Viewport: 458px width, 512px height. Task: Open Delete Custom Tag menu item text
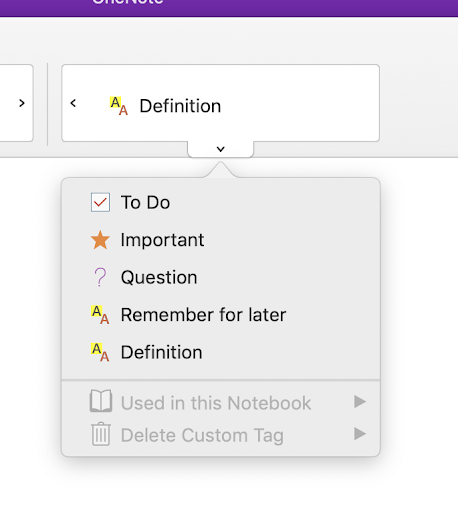coord(202,435)
